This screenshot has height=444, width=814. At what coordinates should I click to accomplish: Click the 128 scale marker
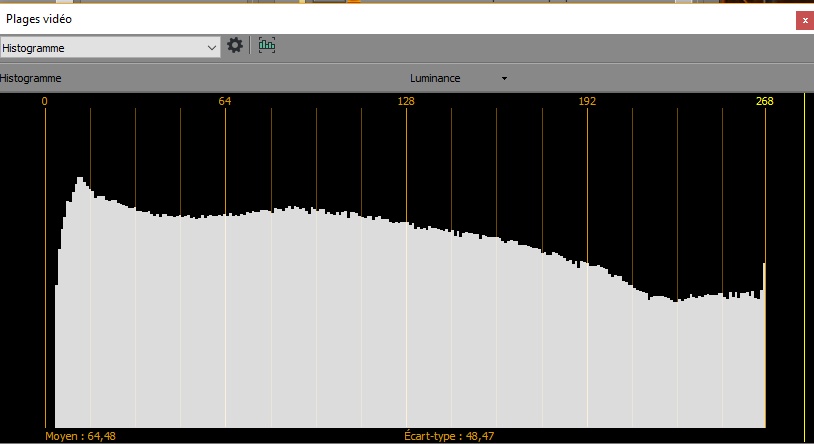(406, 101)
